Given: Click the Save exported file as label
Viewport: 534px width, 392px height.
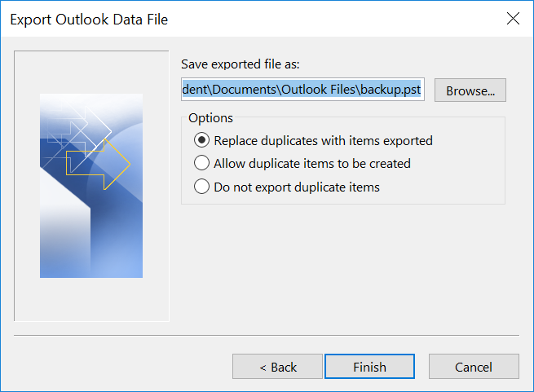Looking at the screenshot, I should click(x=240, y=64).
